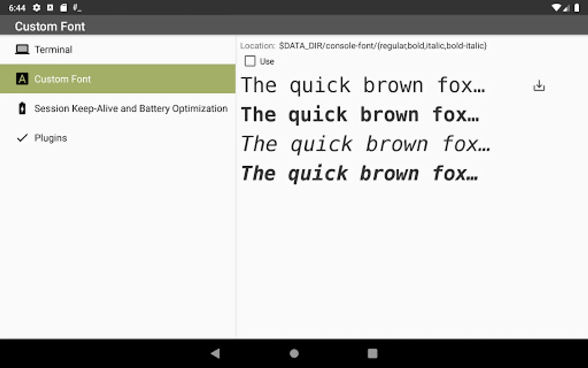Click the regular font preview text
This screenshot has height=368, width=588.
tap(363, 85)
